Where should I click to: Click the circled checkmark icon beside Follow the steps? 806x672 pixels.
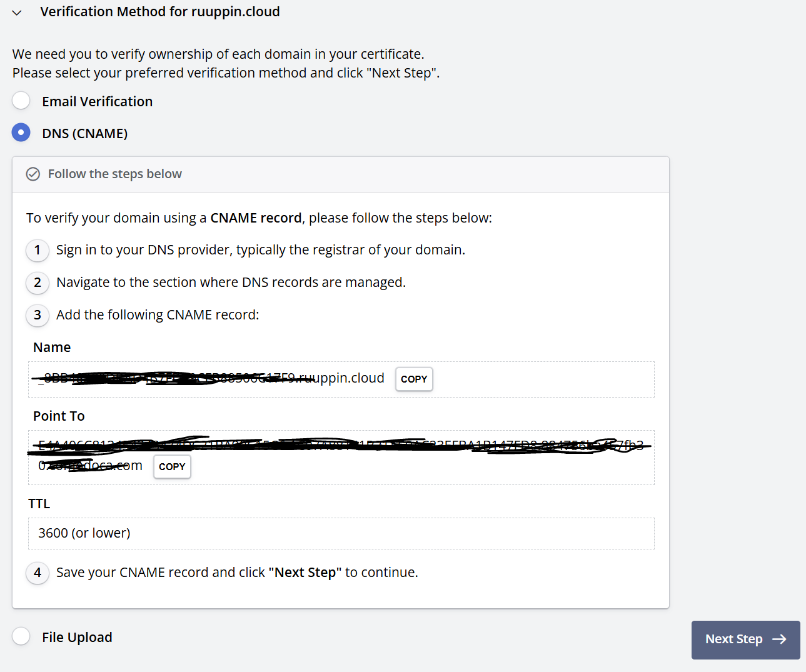(x=33, y=174)
